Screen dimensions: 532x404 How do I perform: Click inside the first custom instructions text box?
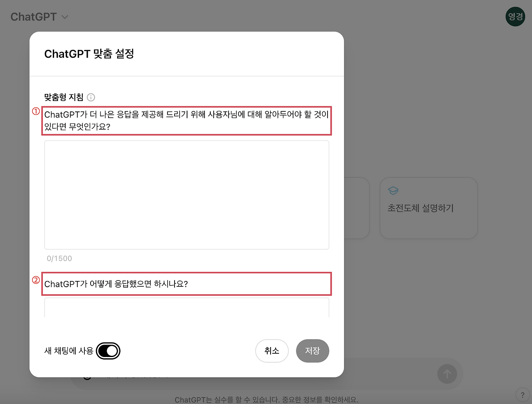[186, 195]
